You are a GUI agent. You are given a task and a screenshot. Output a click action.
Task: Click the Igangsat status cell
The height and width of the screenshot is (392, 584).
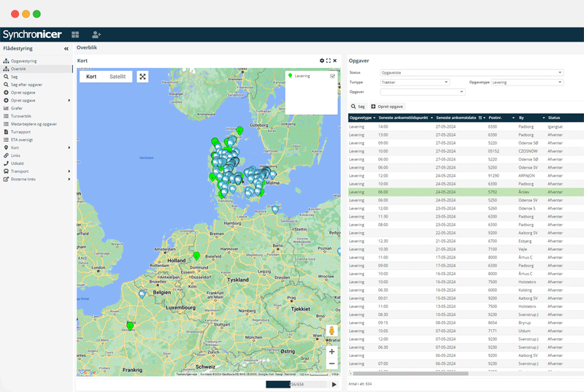click(555, 126)
